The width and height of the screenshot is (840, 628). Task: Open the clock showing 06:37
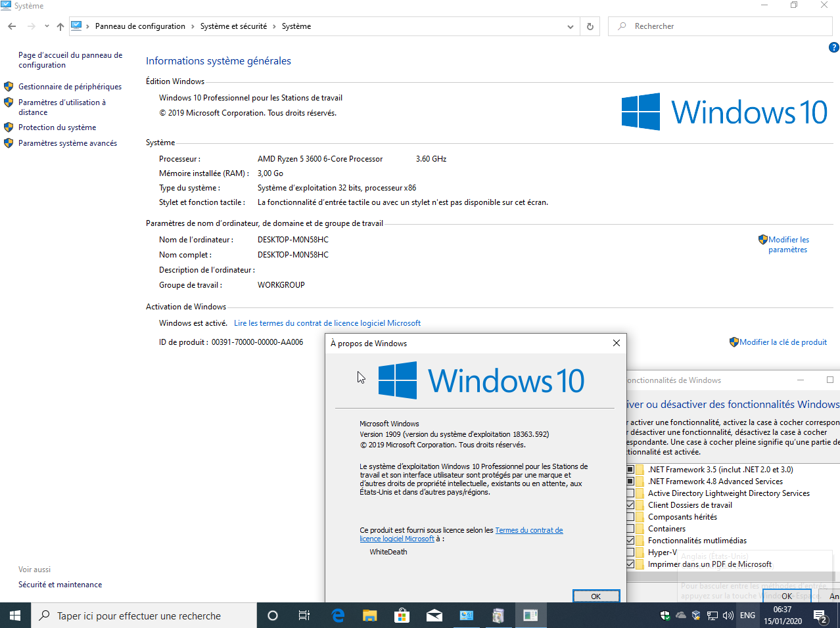pos(783,616)
